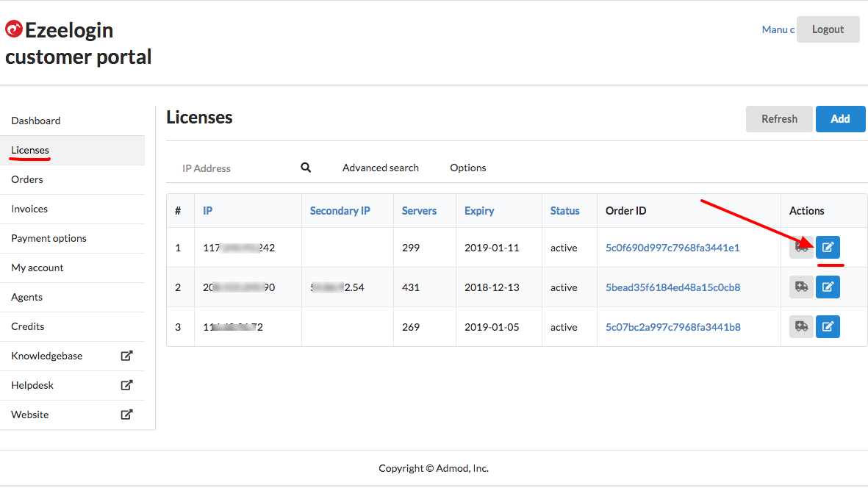Click the IP Address search field
Screen dimensions: 868x488
pyautogui.click(x=238, y=168)
